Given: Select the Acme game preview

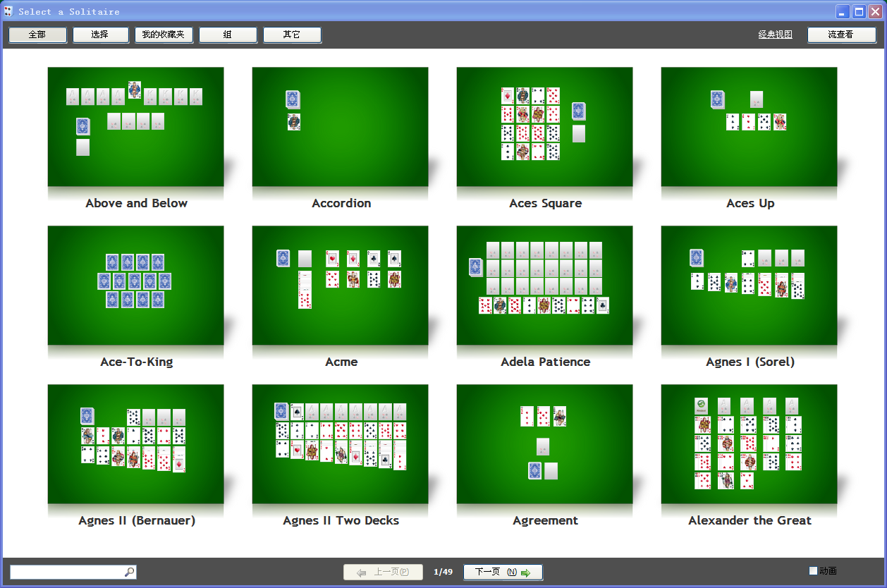Looking at the screenshot, I should tap(340, 286).
